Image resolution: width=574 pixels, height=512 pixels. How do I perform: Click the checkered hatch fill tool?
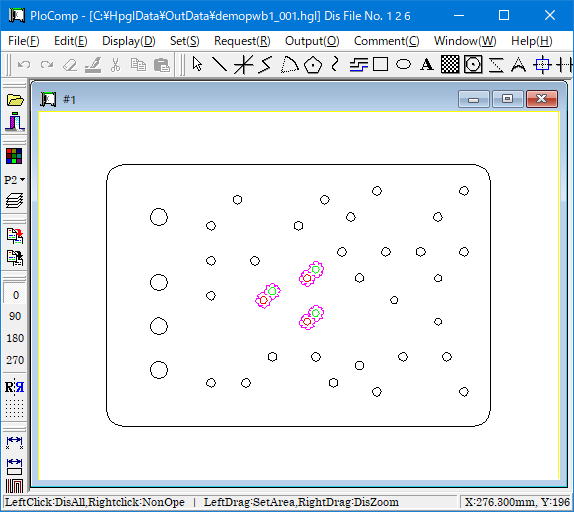(x=450, y=64)
